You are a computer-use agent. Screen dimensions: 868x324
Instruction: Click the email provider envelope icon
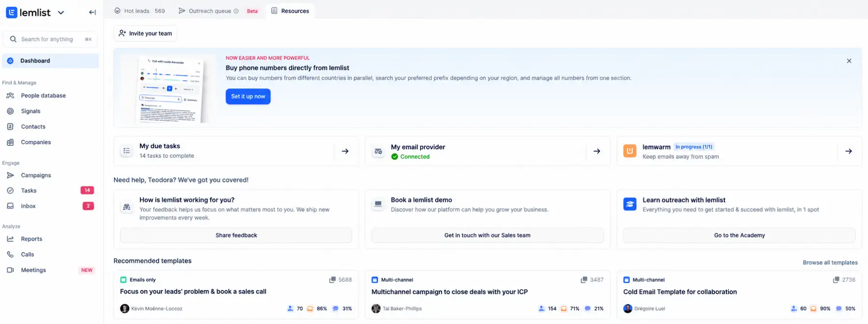tap(379, 151)
